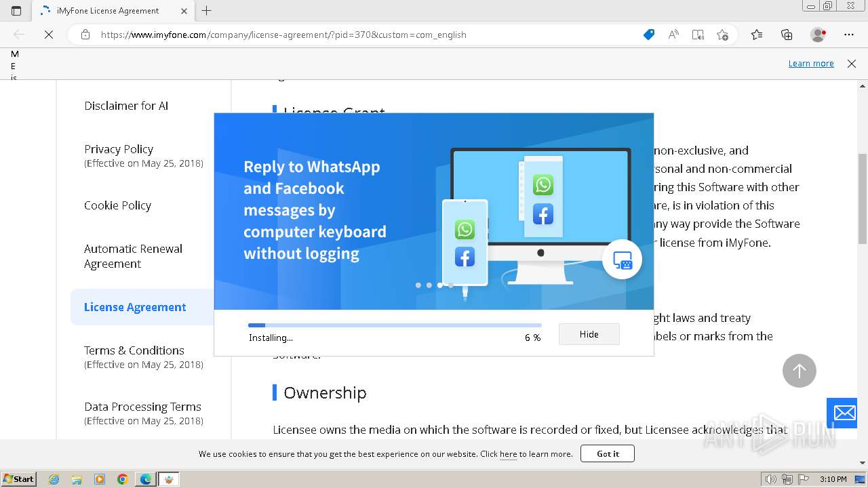The image size is (868, 488).
Task: Click the 'here' cookie policy link
Action: [x=509, y=454]
